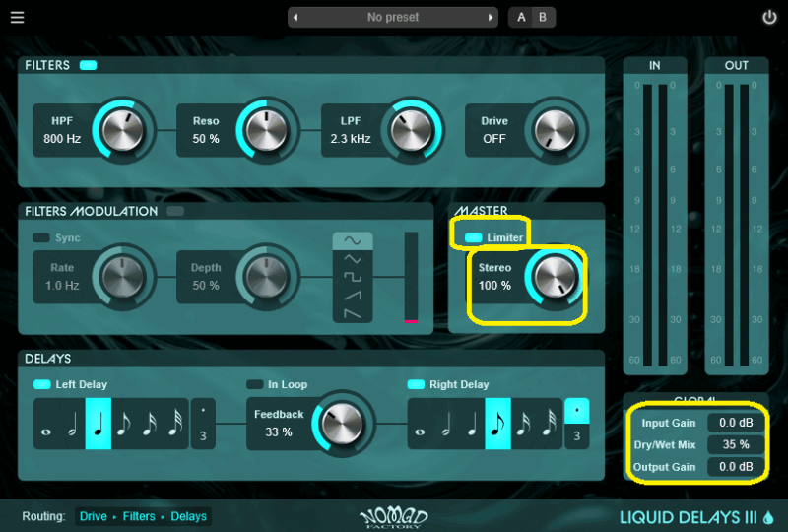The width and height of the screenshot is (788, 532).
Task: Click the Dry/Wet Mix value field
Action: 736,444
